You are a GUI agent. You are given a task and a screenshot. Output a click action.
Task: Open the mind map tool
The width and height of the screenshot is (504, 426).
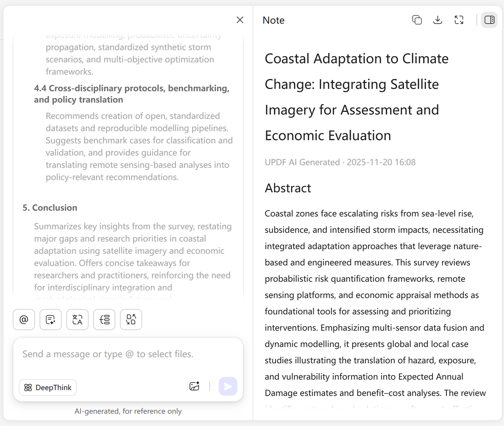(x=104, y=319)
